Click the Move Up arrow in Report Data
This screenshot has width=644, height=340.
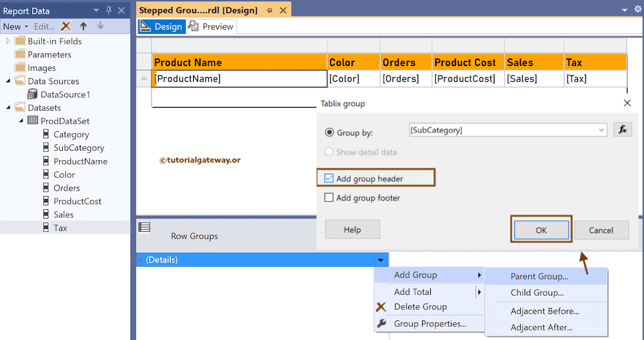[84, 26]
